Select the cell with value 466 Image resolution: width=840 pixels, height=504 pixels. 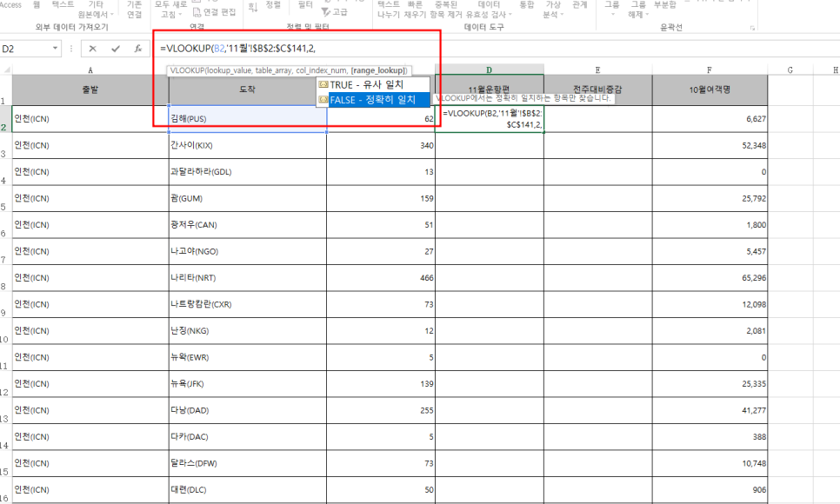(380, 278)
